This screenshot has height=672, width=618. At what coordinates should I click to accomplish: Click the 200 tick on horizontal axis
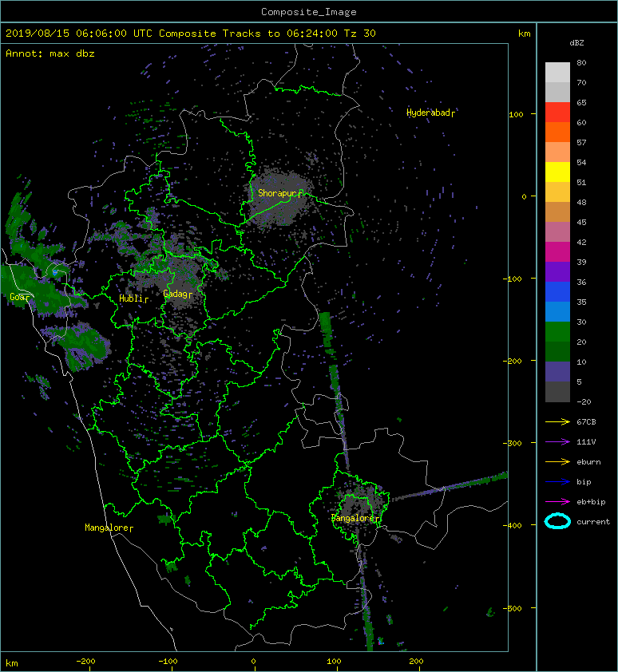(x=416, y=662)
